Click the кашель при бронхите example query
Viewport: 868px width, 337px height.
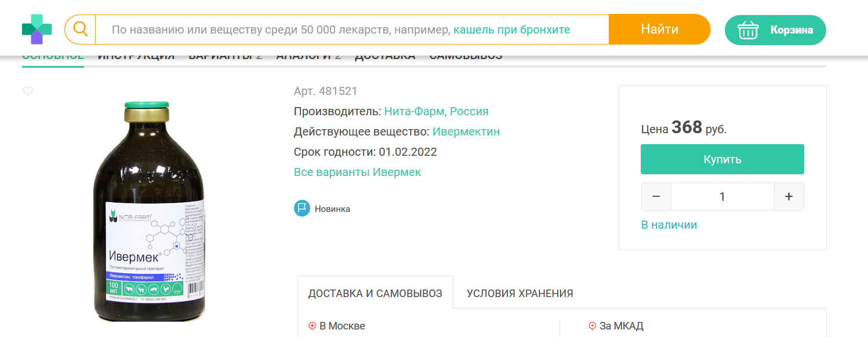tap(511, 30)
